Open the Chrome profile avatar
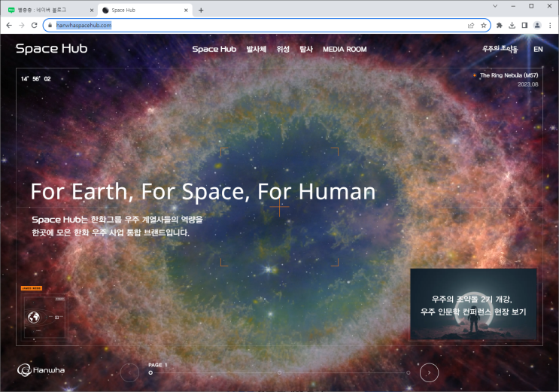 pyautogui.click(x=537, y=26)
